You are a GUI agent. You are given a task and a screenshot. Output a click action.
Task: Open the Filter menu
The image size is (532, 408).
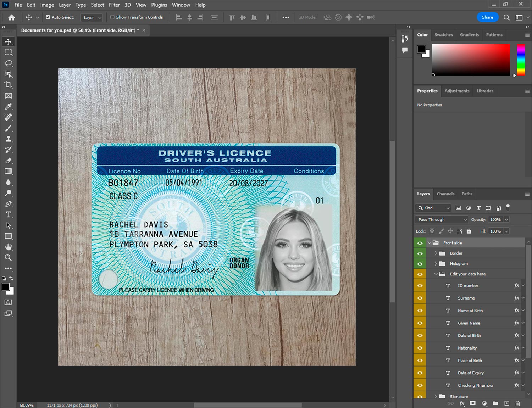[x=114, y=5]
